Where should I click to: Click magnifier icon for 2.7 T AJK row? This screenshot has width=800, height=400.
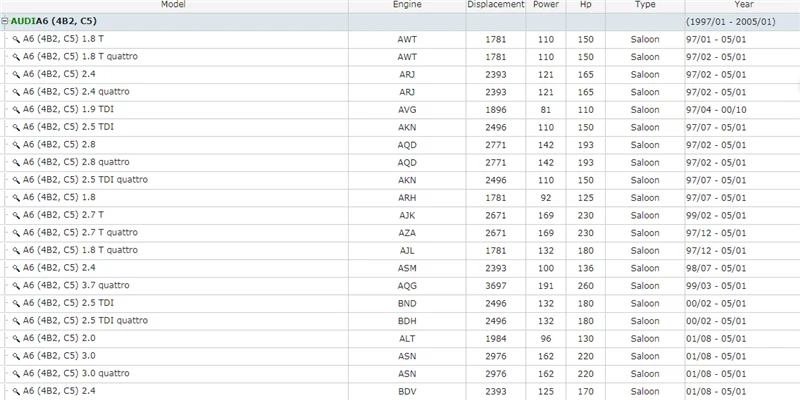(16, 215)
